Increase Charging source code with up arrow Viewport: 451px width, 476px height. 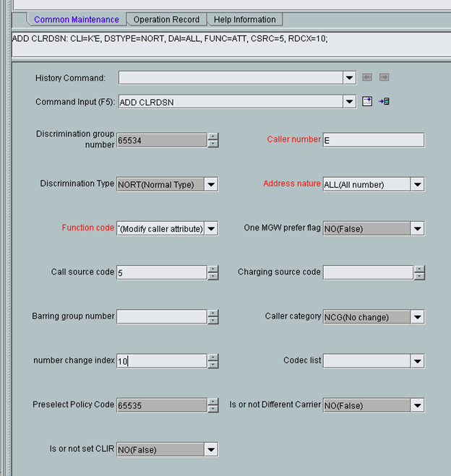(419, 269)
